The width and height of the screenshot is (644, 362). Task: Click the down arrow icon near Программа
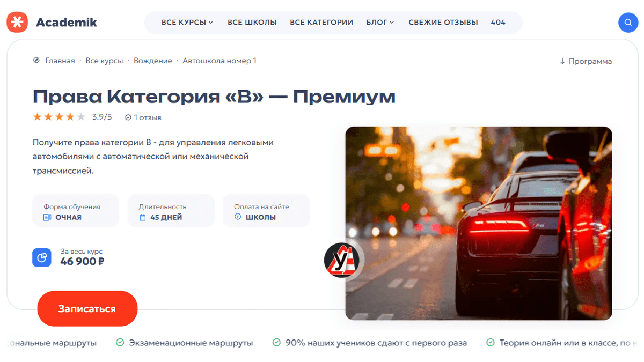[562, 61]
